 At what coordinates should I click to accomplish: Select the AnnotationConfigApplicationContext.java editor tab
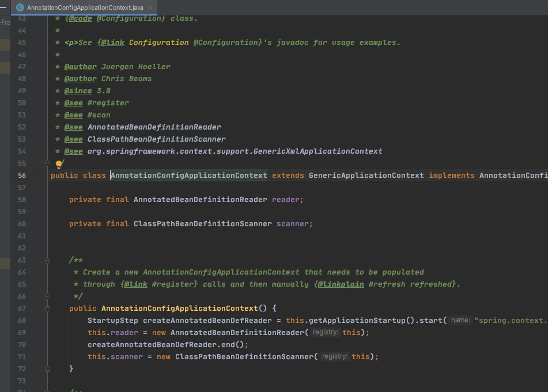84,7
